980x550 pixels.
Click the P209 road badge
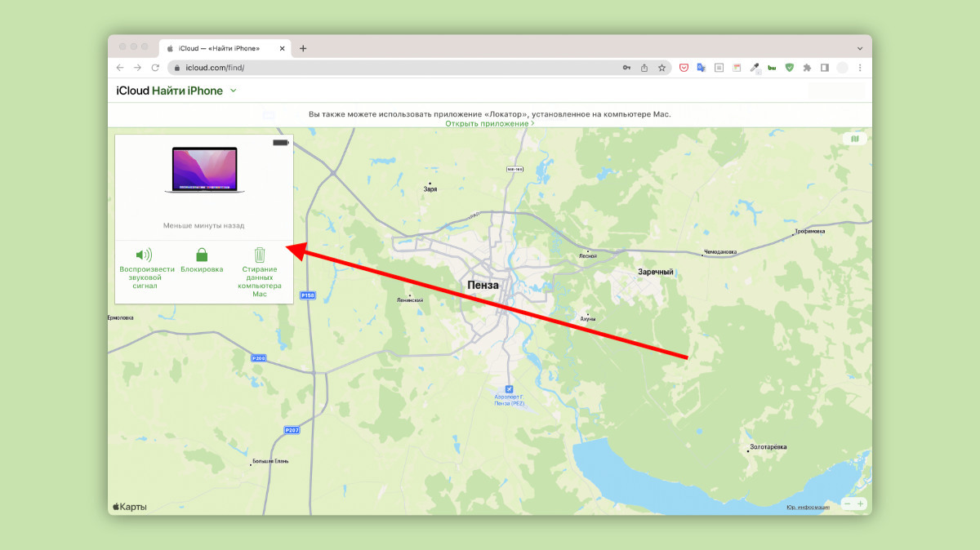(258, 357)
